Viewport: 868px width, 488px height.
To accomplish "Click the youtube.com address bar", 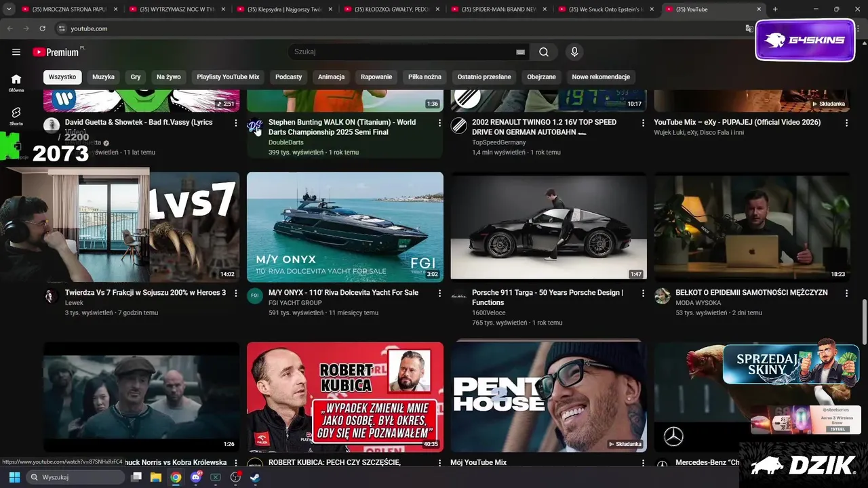I will (400, 28).
